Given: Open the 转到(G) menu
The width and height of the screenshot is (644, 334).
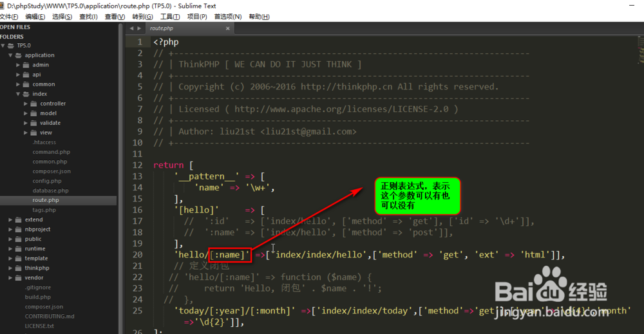Looking at the screenshot, I should point(142,17).
